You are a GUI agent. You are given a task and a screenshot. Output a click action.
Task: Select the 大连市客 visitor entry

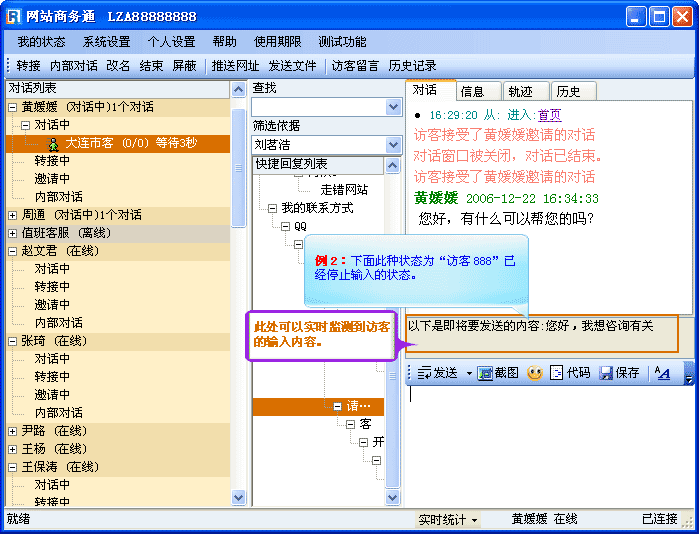(130, 143)
